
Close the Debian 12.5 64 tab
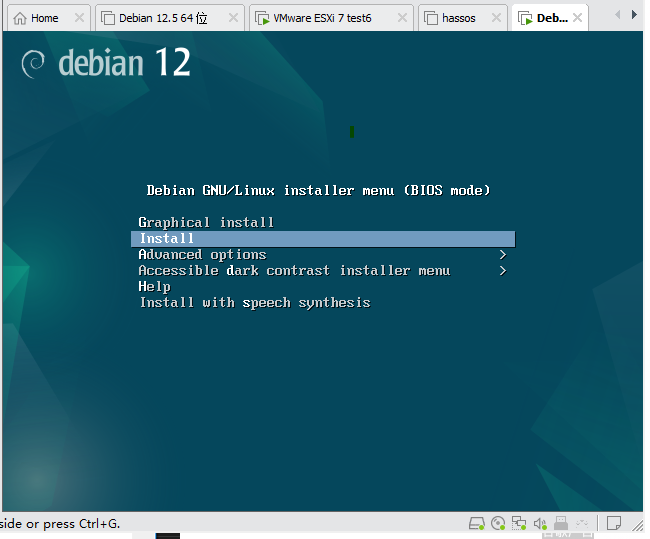click(x=233, y=18)
